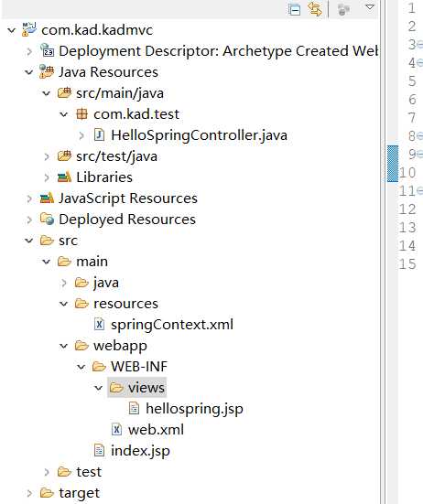Expand the Libraries node
Screen dimensions: 423x504
point(47,177)
